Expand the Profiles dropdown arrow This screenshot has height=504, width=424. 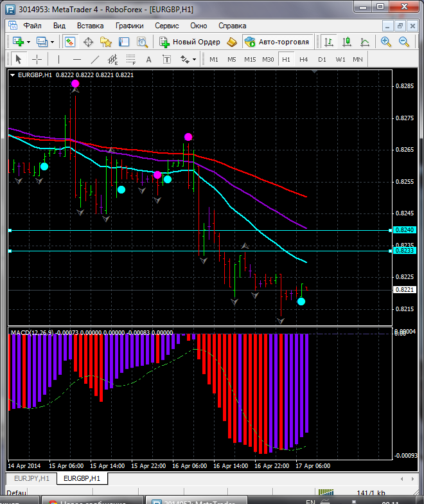coord(53,42)
